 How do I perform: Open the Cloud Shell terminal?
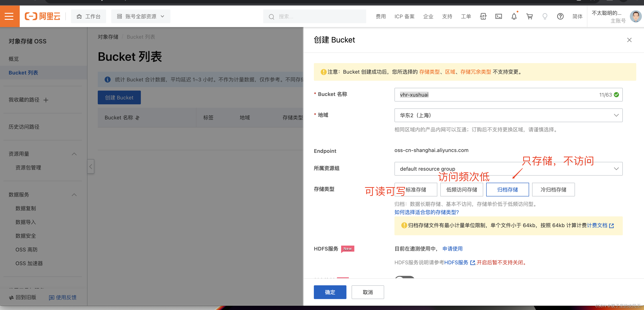(499, 16)
